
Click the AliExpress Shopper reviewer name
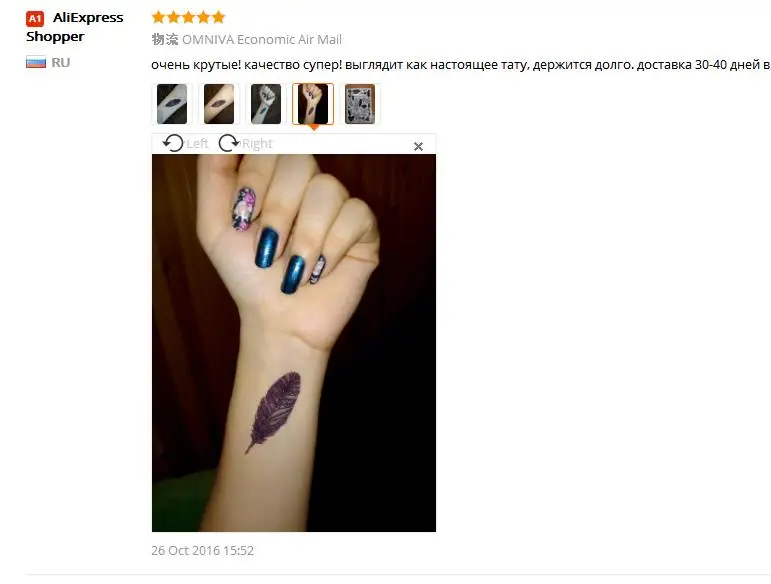[x=75, y=27]
